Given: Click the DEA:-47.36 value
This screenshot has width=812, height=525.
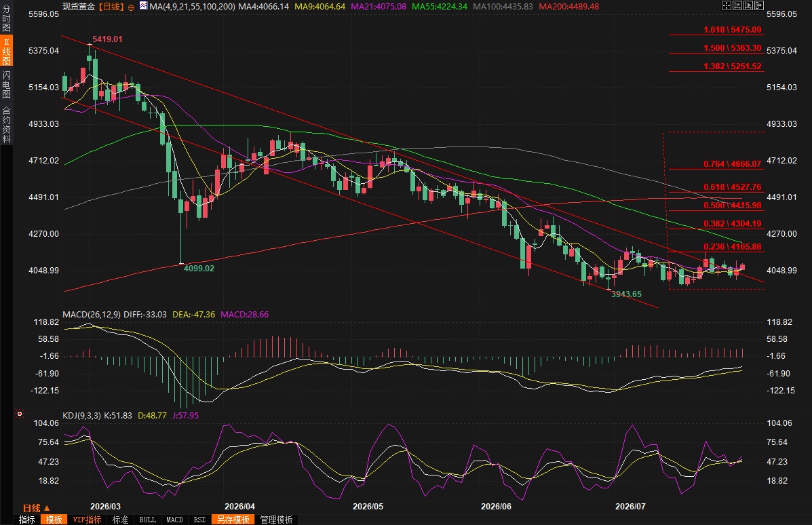Looking at the screenshot, I should click(x=194, y=314).
